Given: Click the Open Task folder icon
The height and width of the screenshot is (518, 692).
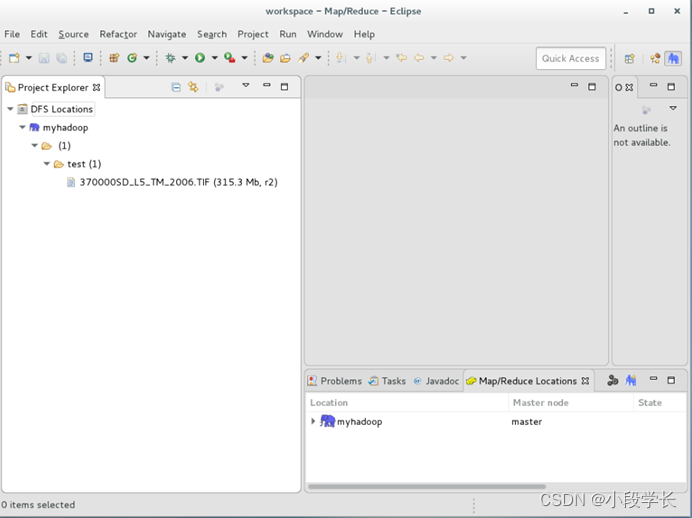Looking at the screenshot, I should click(x=286, y=58).
